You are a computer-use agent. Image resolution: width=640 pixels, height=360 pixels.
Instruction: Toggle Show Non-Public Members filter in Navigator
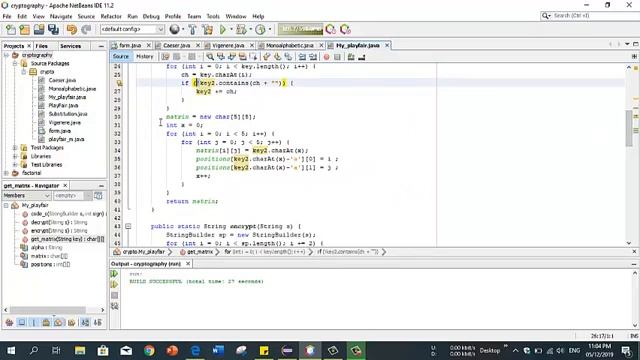[46, 322]
